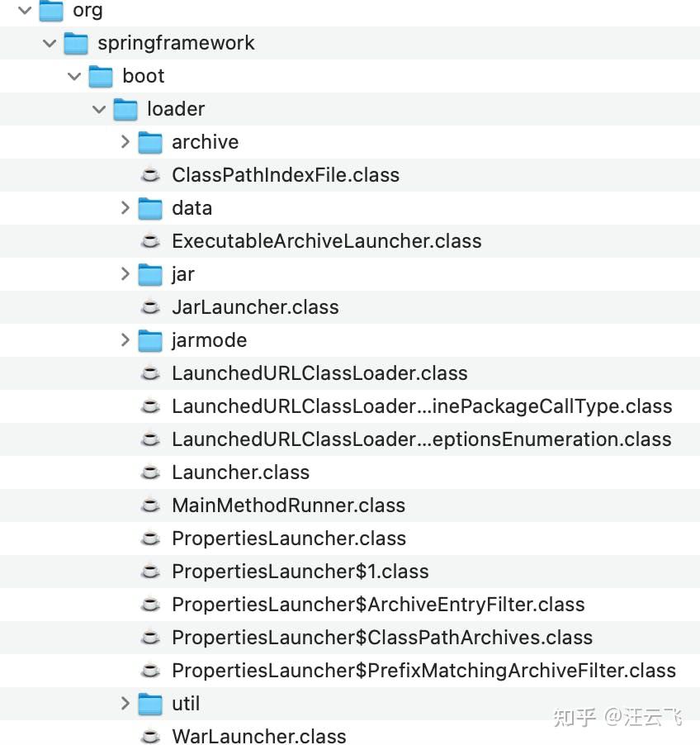Screen dimensions: 700x745
Task: Click Java icon of PropertiesLauncher$ArchiveEntryFilter.class
Action: click(x=150, y=605)
